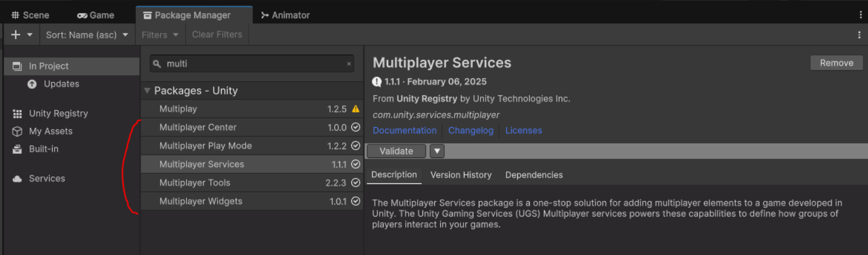The image size is (868, 255).
Task: Select the Multiplayer Services package row
Action: pyautogui.click(x=252, y=164)
